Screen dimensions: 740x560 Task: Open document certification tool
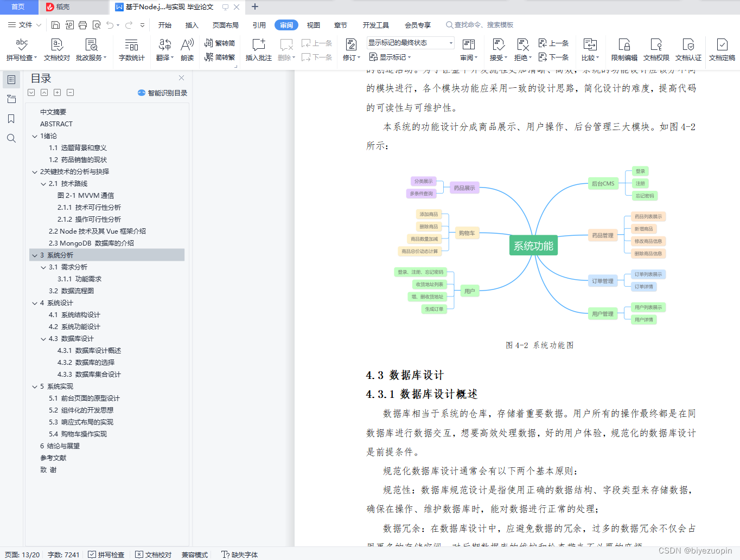click(688, 49)
